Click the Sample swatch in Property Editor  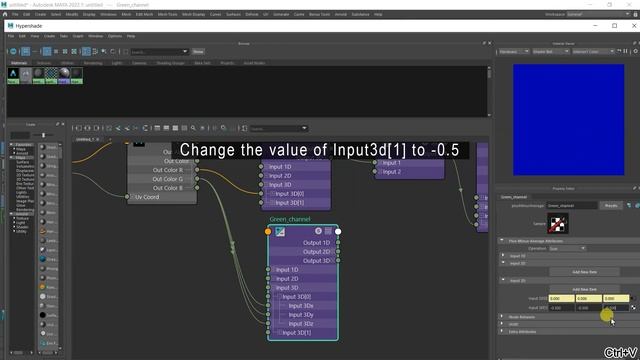point(558,224)
